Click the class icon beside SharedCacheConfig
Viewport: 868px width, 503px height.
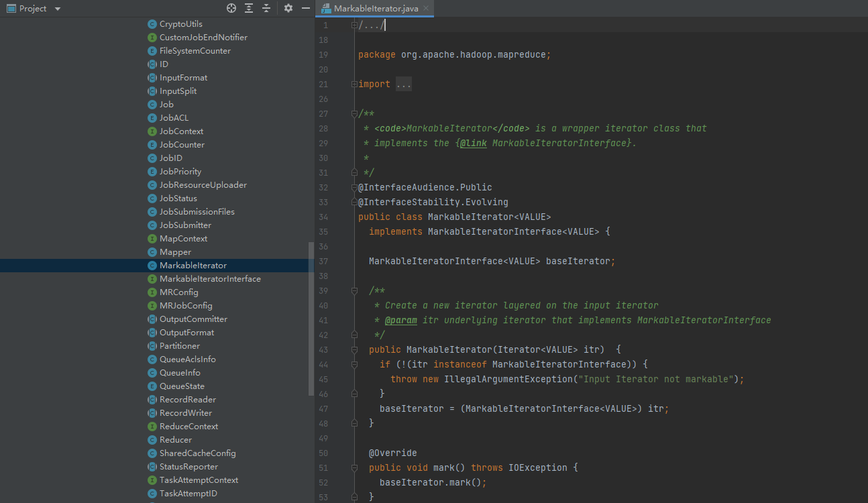[x=152, y=453]
